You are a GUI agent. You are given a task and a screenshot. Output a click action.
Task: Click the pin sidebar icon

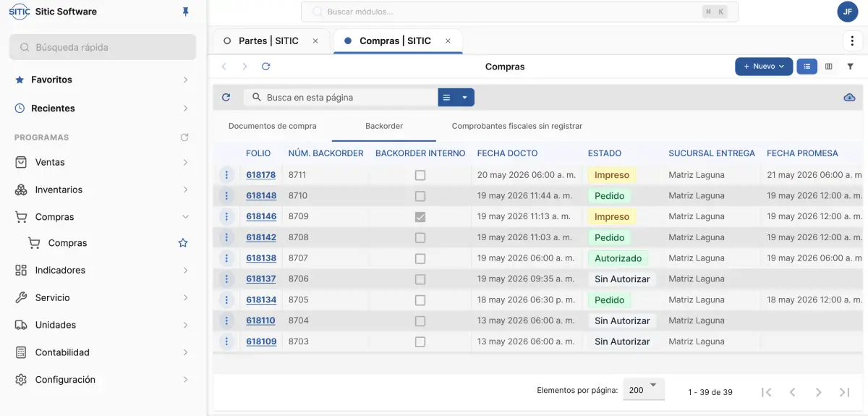pyautogui.click(x=186, y=12)
